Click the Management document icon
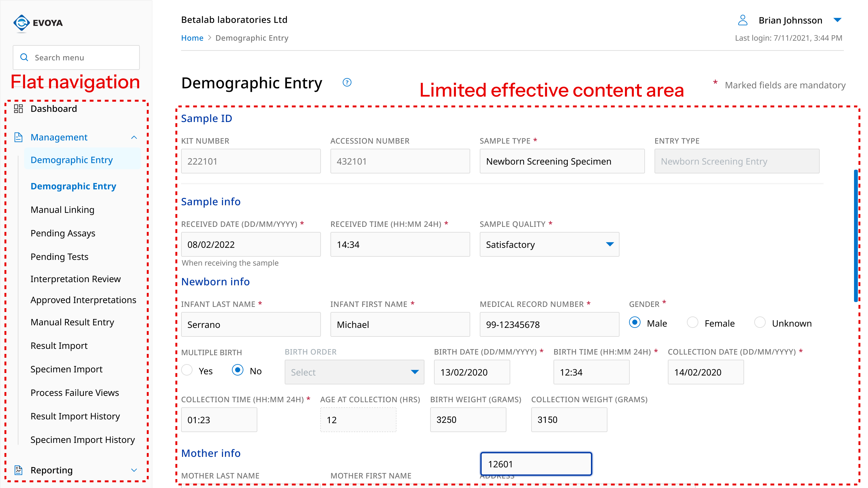The height and width of the screenshot is (488, 868). [x=18, y=137]
